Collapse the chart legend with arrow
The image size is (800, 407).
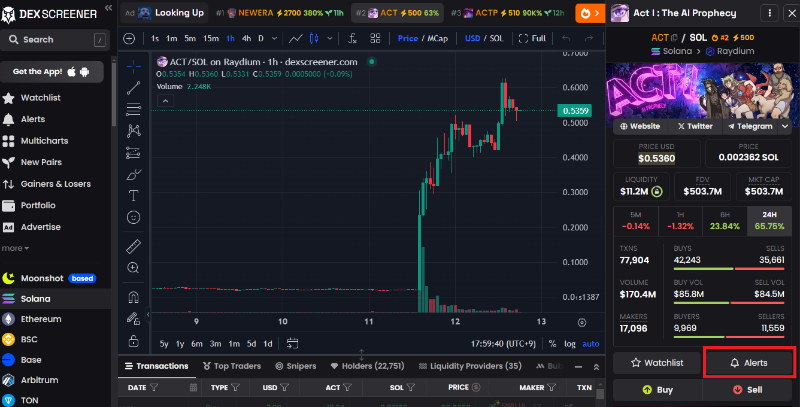tap(165, 100)
